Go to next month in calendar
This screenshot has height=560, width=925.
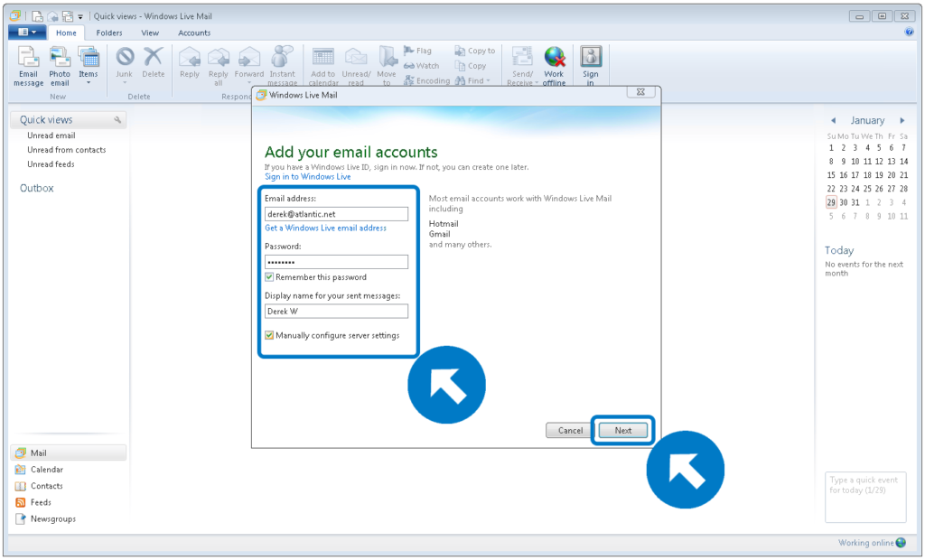click(902, 119)
